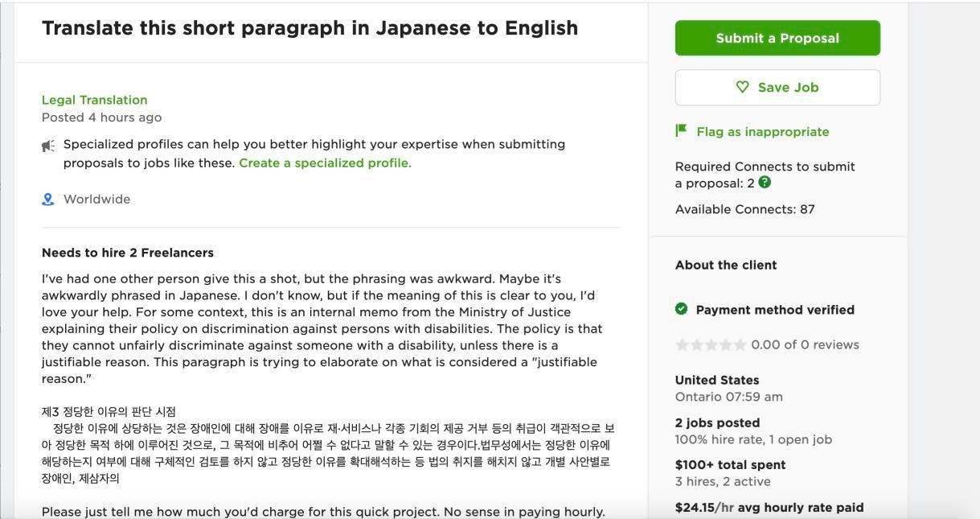Click the 2 jobs posted client stat
The image size is (980, 519).
coord(717,422)
